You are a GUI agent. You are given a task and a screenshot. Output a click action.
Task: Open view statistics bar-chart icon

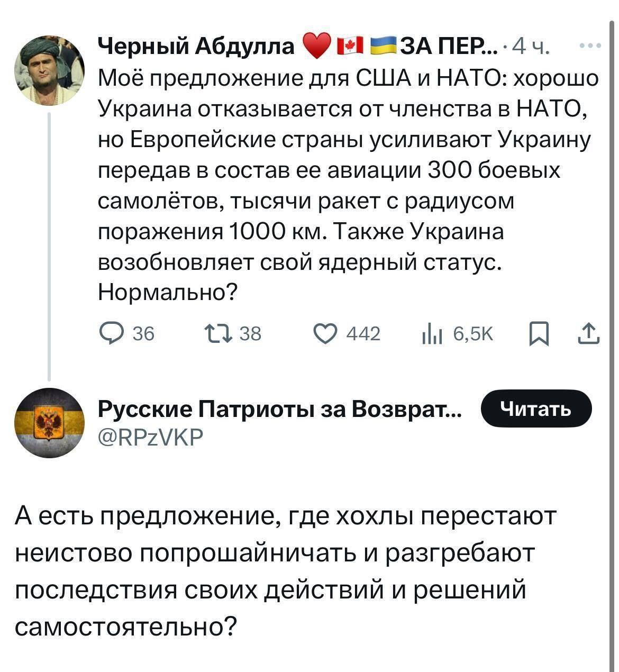click(432, 333)
